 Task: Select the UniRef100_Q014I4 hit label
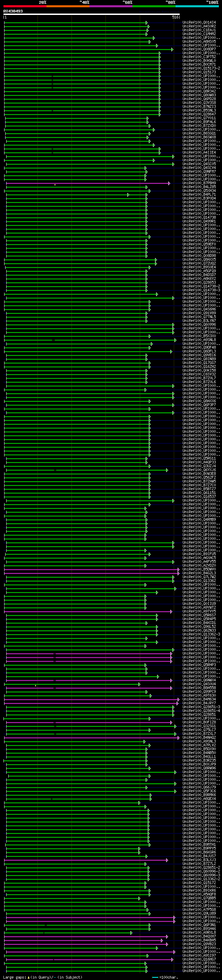199,23
